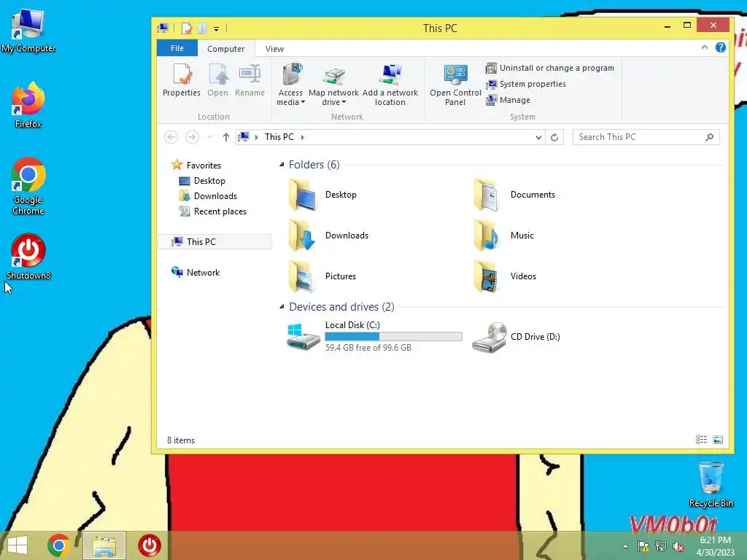Image resolution: width=747 pixels, height=560 pixels.
Task: Click the Local Disk space usage bar
Action: [x=393, y=337]
